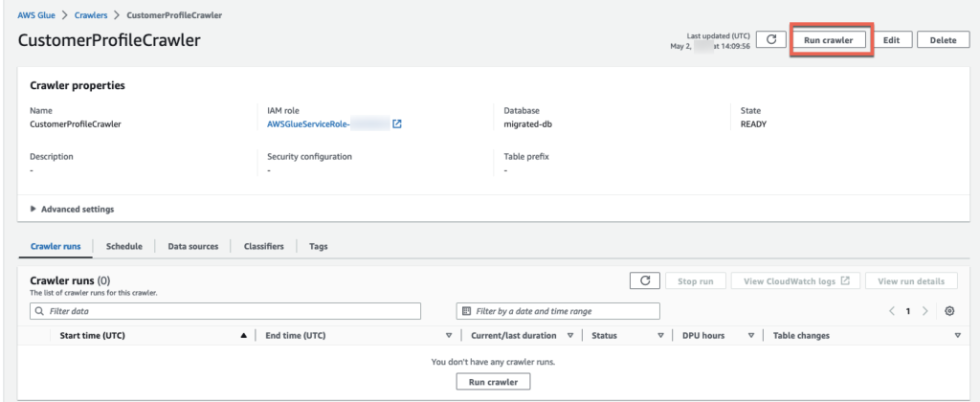Image resolution: width=980 pixels, height=402 pixels.
Task: Click "You don't have any crawler runs." text
Action: [493, 362]
